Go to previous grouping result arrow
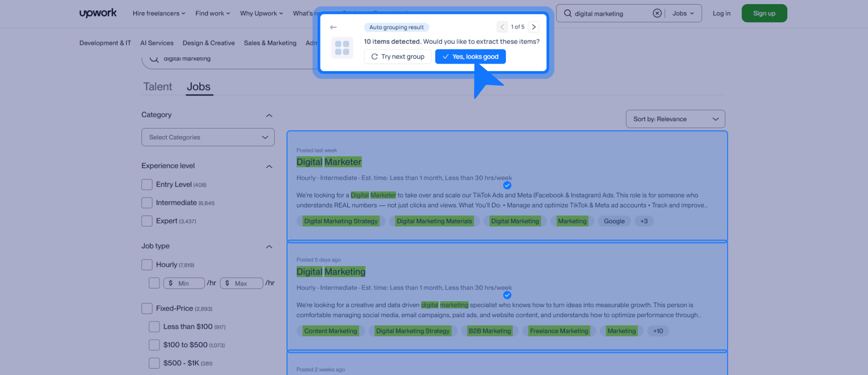The width and height of the screenshot is (868, 375). (502, 27)
